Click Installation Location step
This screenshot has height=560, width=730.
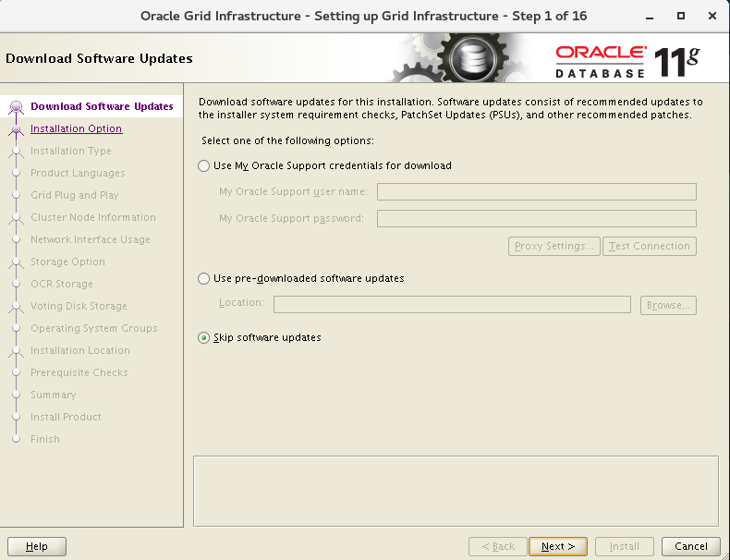tap(80, 350)
